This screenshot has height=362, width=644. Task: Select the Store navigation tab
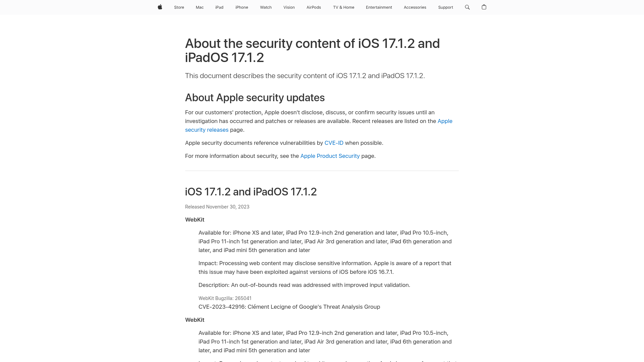click(179, 7)
